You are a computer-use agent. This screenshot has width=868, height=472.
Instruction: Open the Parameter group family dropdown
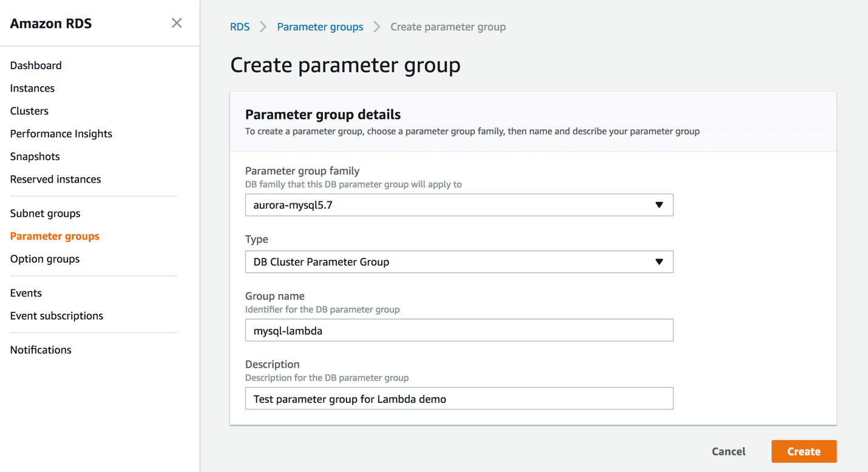459,205
